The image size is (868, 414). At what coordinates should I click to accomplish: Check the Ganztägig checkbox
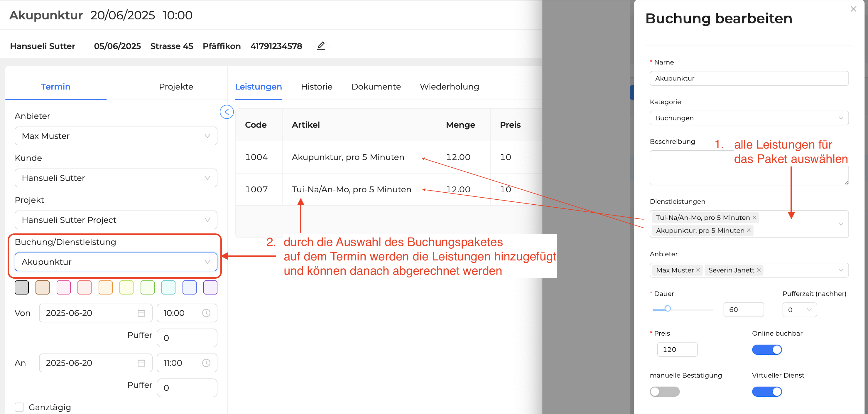click(20, 407)
